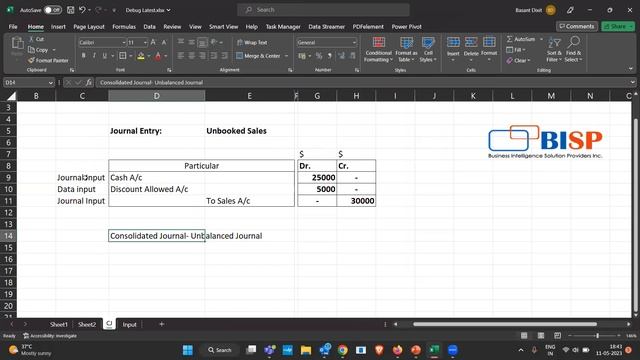Apply Percent Style
The image size is (640, 360).
click(319, 56)
